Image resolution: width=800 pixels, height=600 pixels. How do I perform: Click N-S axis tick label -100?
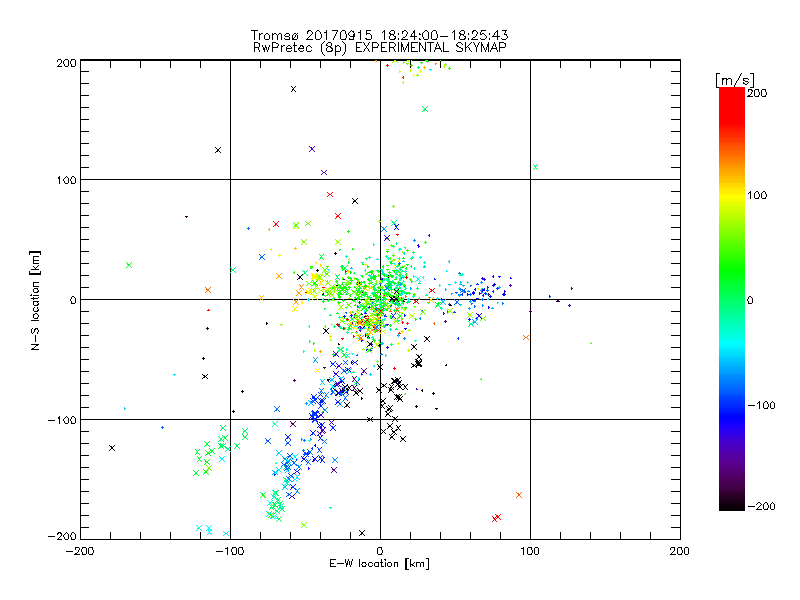point(62,420)
